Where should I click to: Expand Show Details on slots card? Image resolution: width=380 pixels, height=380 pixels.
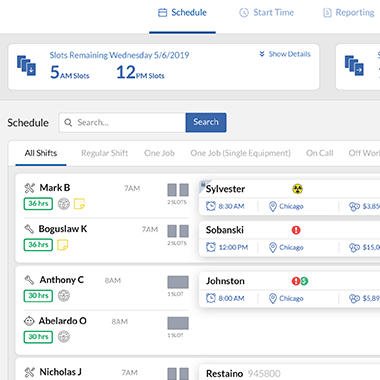285,54
